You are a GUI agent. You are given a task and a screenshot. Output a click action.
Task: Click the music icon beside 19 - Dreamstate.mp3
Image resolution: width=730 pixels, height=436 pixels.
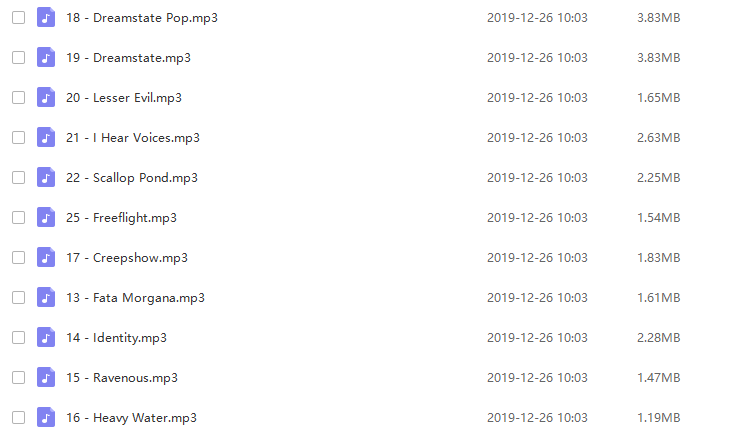click(x=46, y=58)
